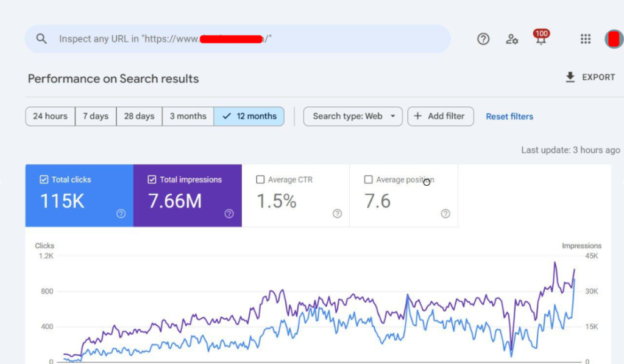Open the Google apps grid

[586, 38]
